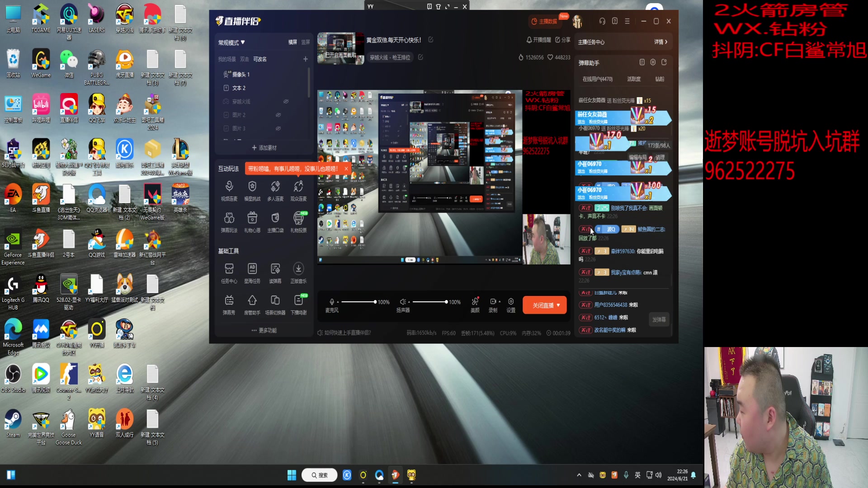The height and width of the screenshot is (488, 868).
Task: Select 竖屏 portrait orientation tab
Action: tap(306, 42)
